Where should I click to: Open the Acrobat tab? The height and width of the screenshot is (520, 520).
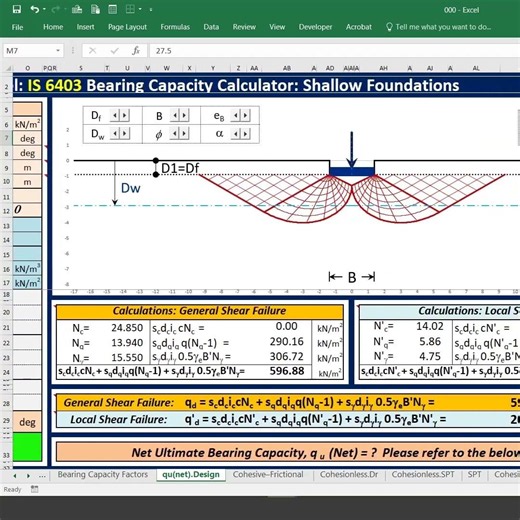[x=359, y=27]
